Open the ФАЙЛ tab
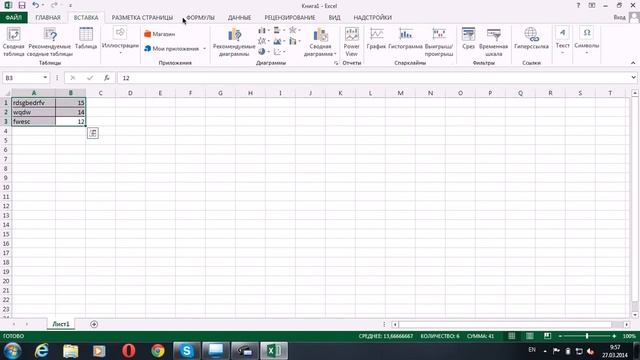The height and width of the screenshot is (360, 640). (x=13, y=18)
